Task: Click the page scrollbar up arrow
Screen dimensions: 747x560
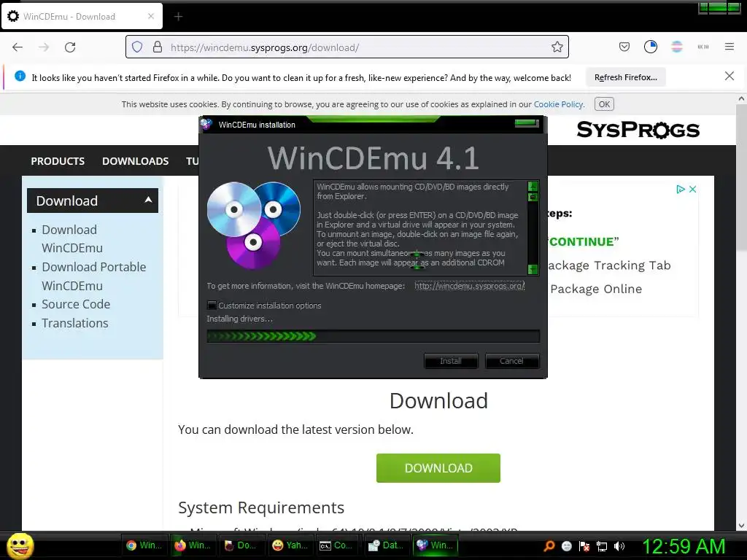Action: pos(741,98)
